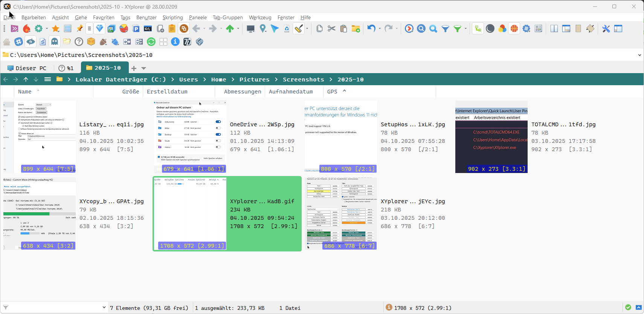
Task: Click the magnifier quick search icon
Action: (x=433, y=29)
